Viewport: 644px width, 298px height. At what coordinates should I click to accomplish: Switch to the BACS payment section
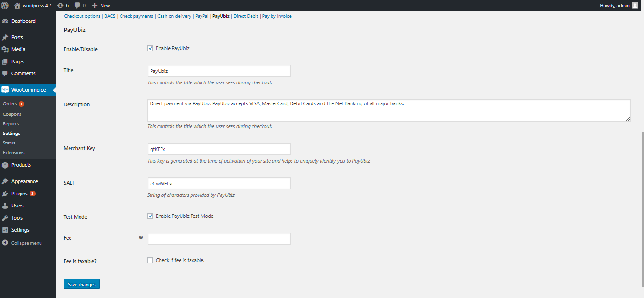[x=110, y=16]
